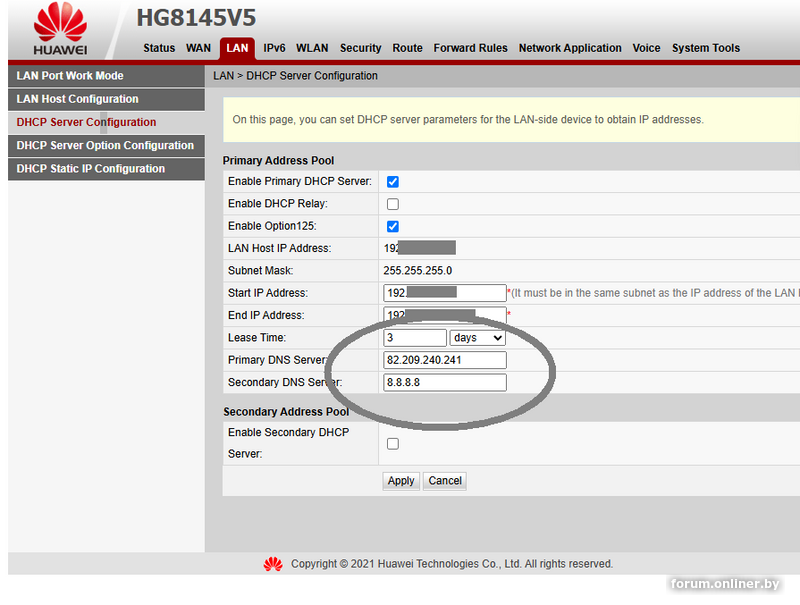The height and width of the screenshot is (605, 800).
Task: Switch to the WLAN tab
Action: [312, 48]
